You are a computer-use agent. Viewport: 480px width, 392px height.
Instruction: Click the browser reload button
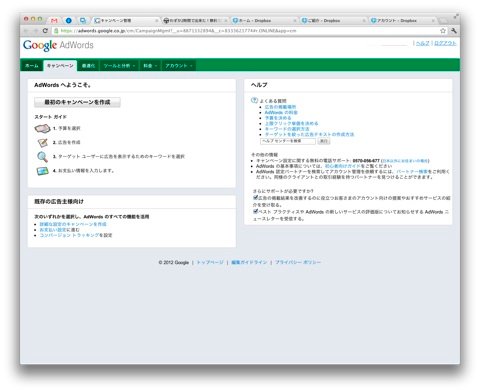tap(45, 31)
